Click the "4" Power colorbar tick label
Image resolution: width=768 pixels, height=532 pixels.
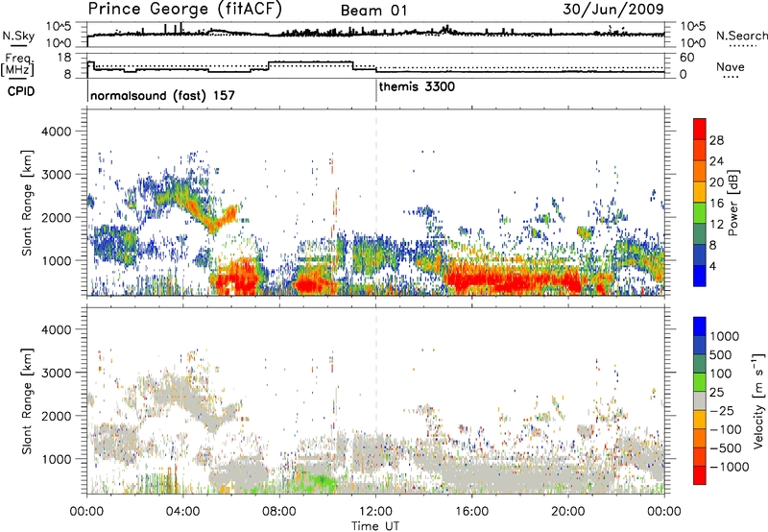[x=712, y=266]
